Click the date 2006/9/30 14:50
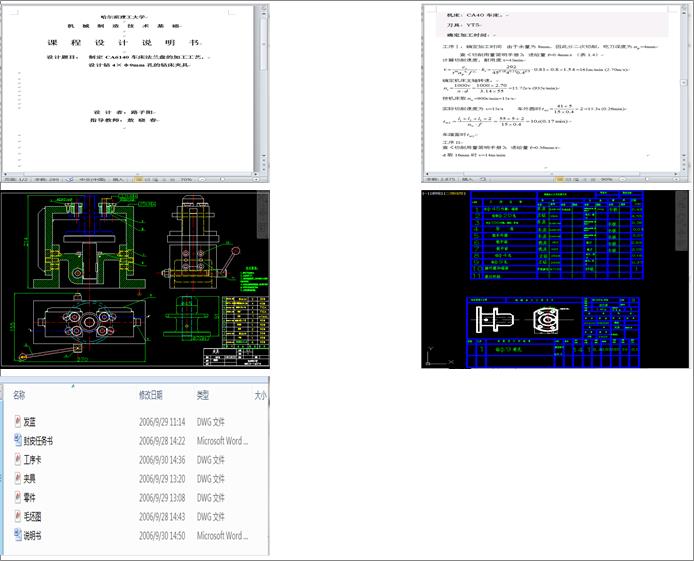 click(162, 536)
